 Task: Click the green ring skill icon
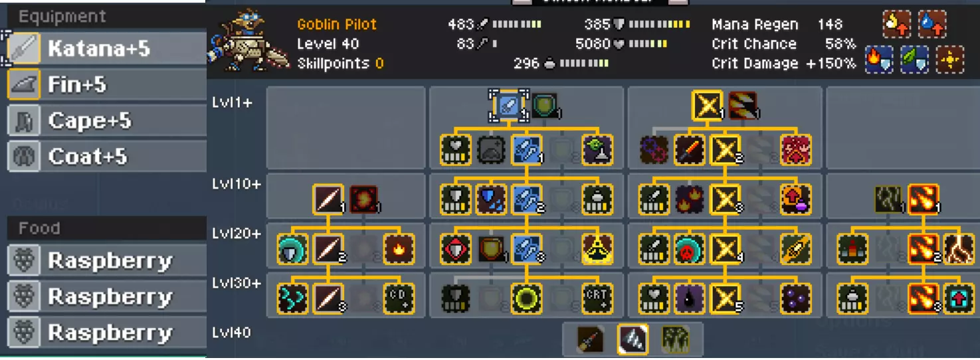pyautogui.click(x=527, y=299)
